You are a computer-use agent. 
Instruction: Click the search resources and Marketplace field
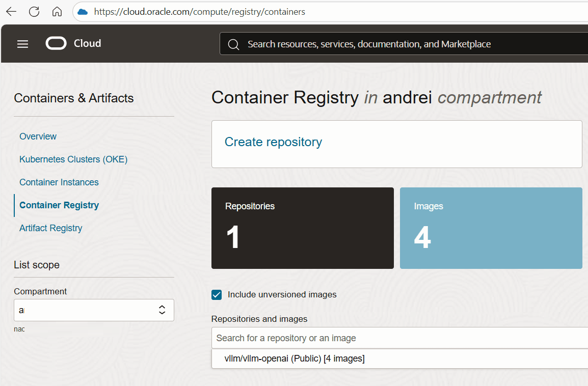404,44
